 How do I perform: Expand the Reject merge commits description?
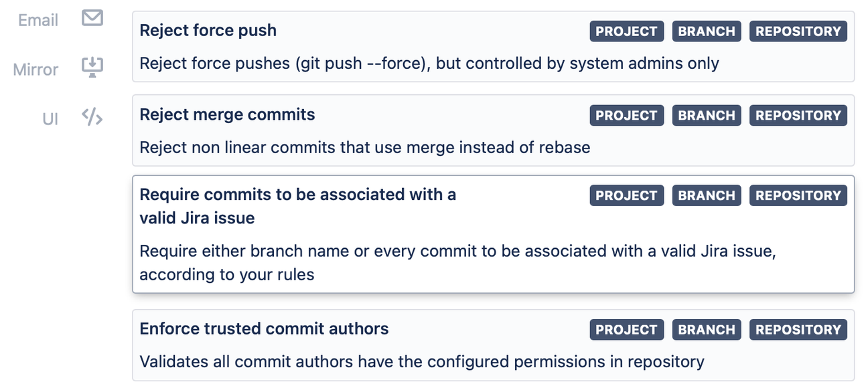364,147
